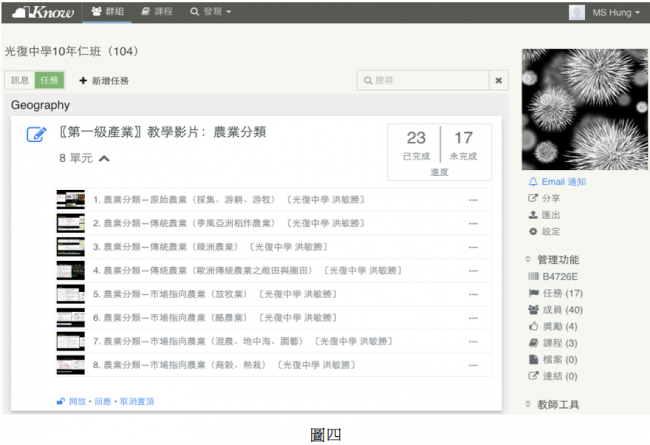650x445 pixels.
Task: Click the edit pencil icon beside task title
Action: (36, 135)
